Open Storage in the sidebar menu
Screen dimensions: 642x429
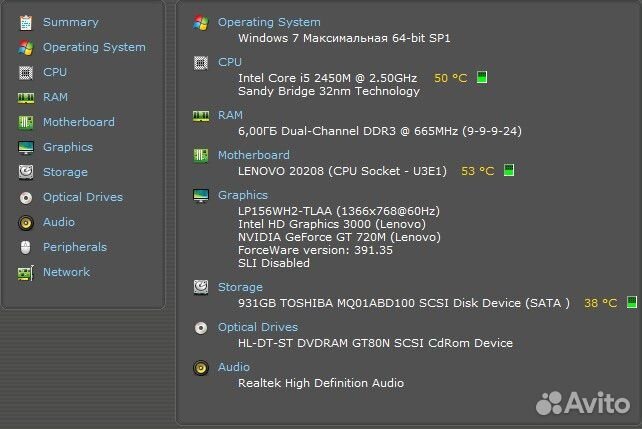[65, 172]
